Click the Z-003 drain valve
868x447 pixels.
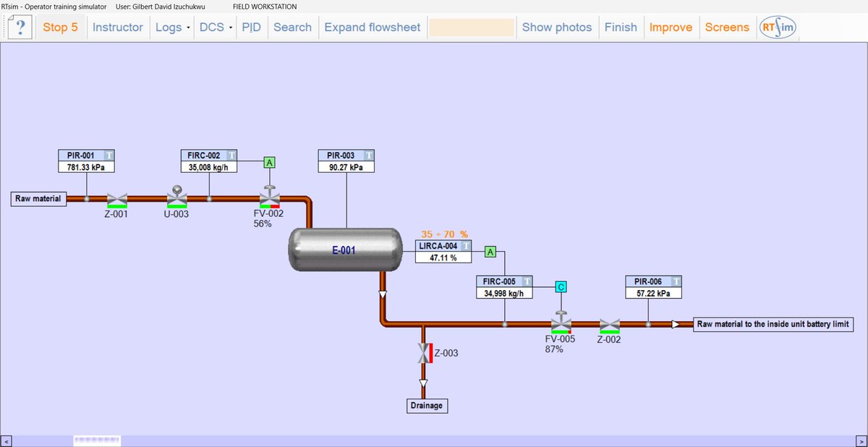[x=424, y=353]
